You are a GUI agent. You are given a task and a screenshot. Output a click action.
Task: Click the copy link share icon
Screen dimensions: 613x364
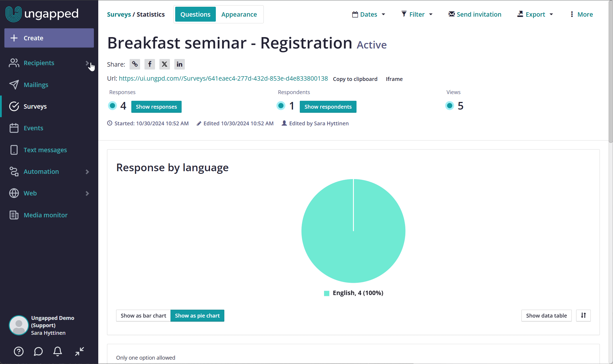tap(135, 64)
